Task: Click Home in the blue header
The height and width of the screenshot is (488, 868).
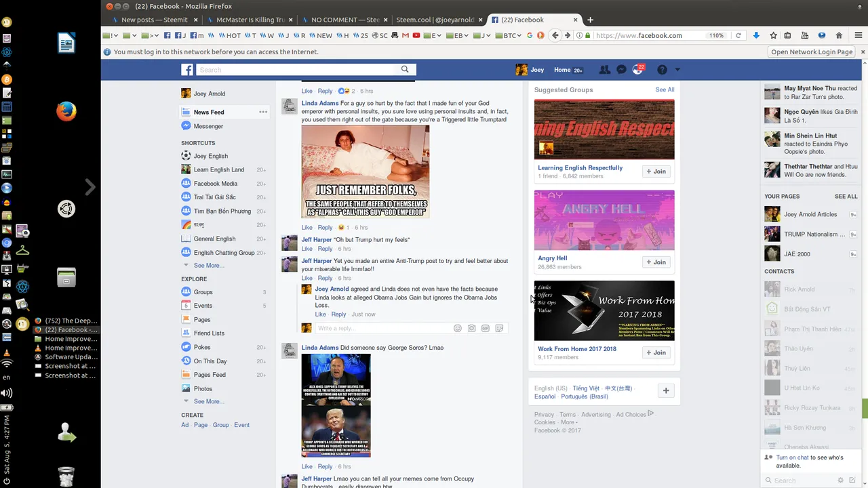Action: 562,70
